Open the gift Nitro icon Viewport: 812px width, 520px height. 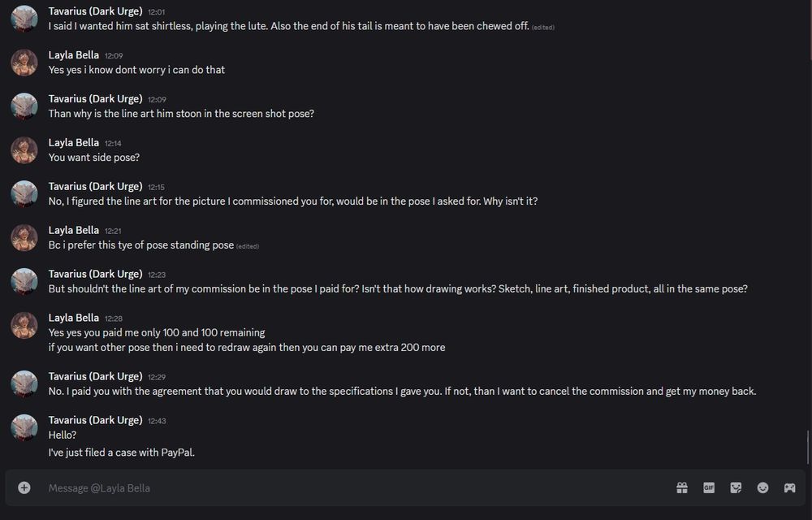[x=682, y=487]
